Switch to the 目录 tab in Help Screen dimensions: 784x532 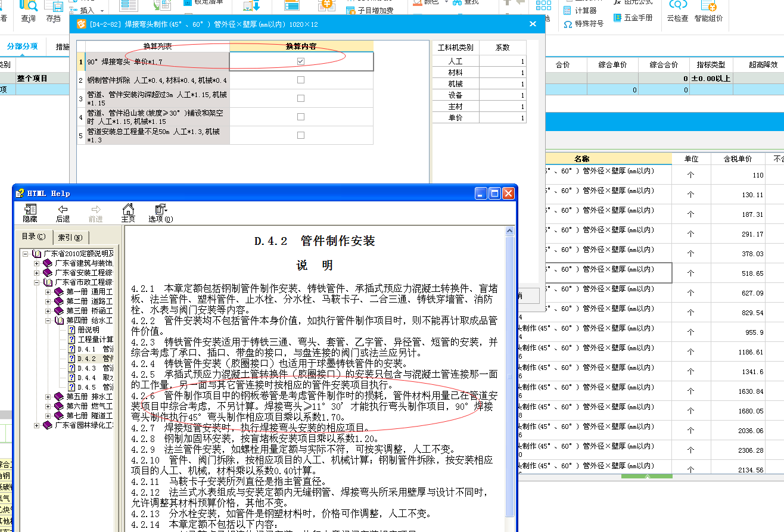[33, 237]
